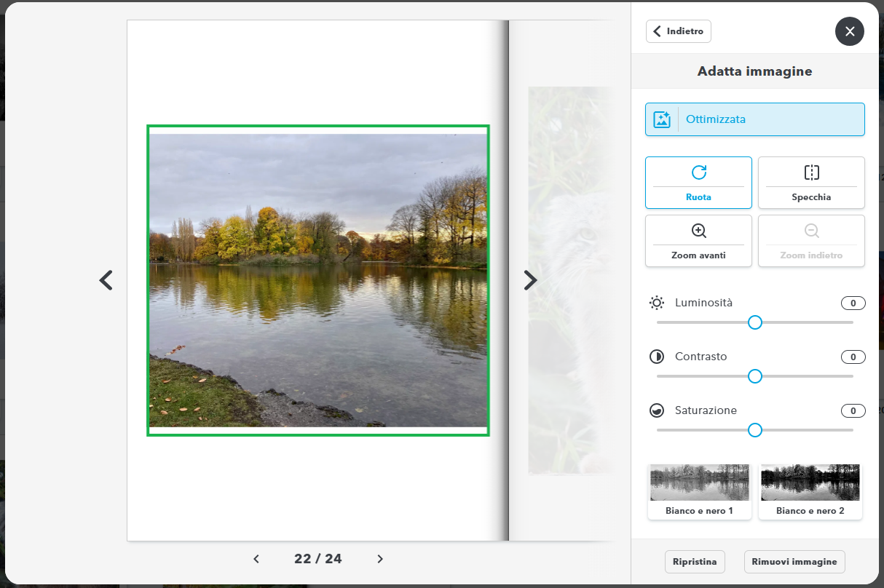
Task: Click the Luminosità slider handle
Action: tap(755, 322)
